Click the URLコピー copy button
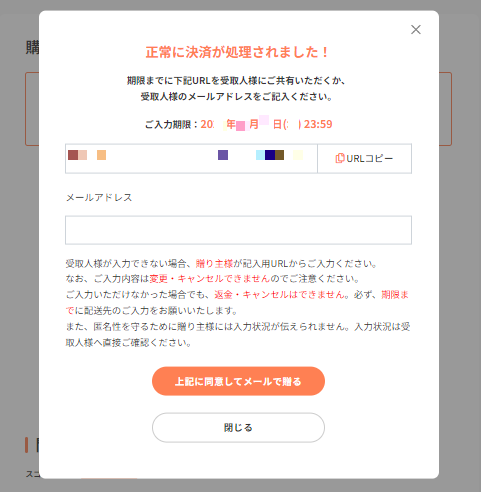The image size is (481, 492). (x=364, y=159)
